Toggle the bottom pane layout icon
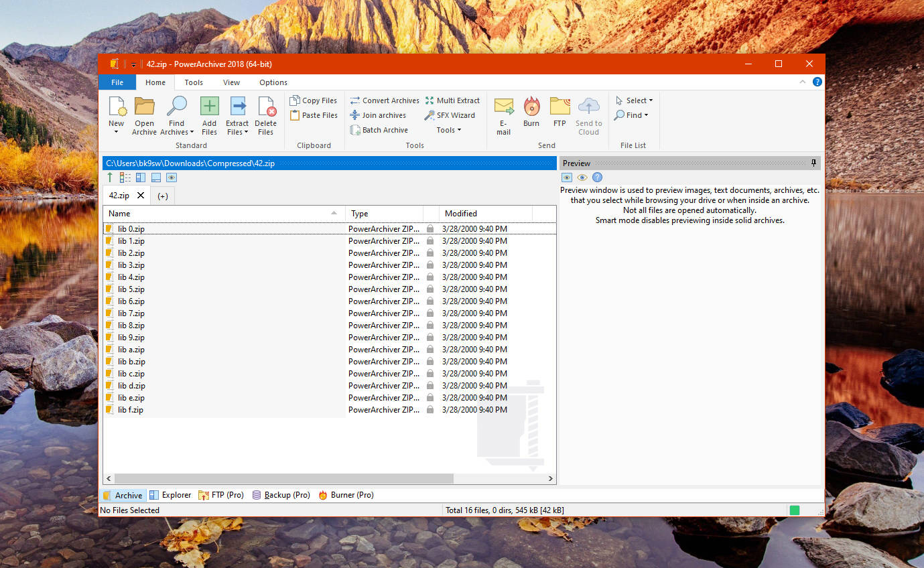924x568 pixels. (156, 177)
